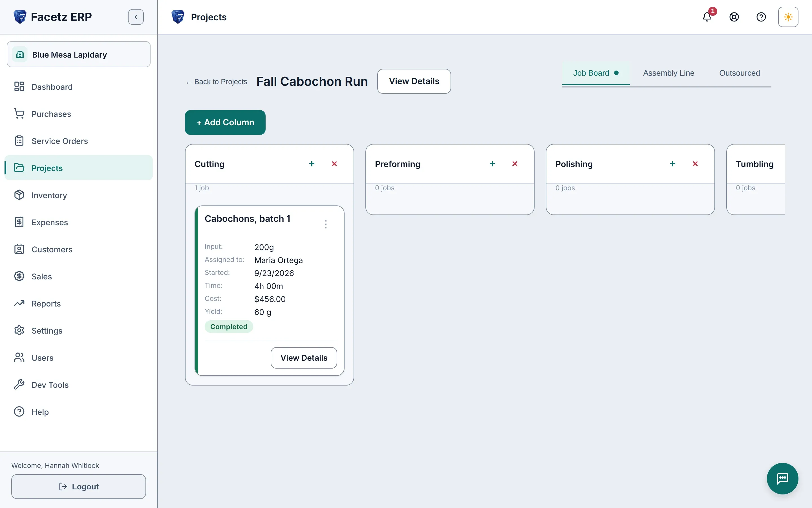Open the support lifebuoy icon
Screen dimensions: 812x508
click(734, 17)
